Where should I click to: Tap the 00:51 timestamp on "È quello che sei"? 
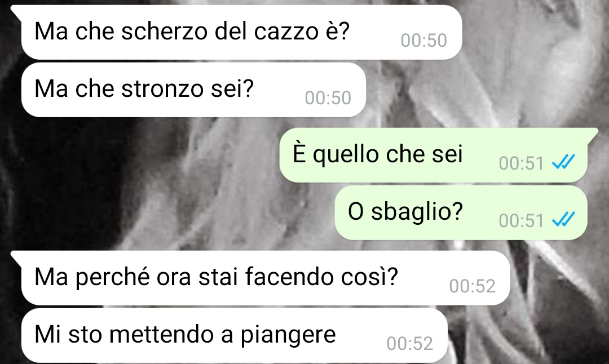pyautogui.click(x=521, y=163)
